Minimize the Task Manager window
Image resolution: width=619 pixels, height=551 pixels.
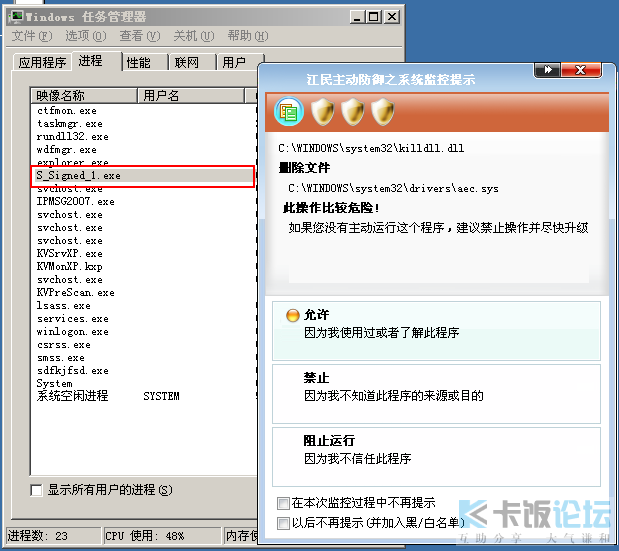coord(357,17)
